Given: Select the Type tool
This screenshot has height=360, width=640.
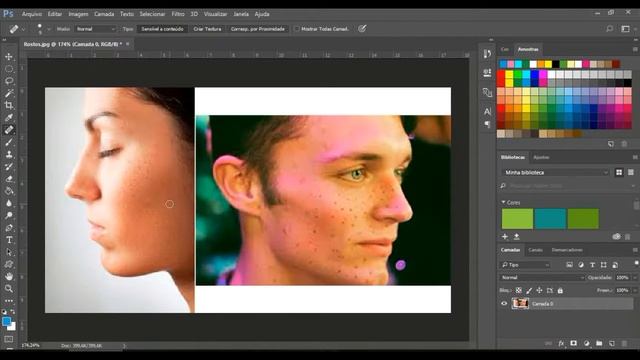Looking at the screenshot, I should 9,240.
